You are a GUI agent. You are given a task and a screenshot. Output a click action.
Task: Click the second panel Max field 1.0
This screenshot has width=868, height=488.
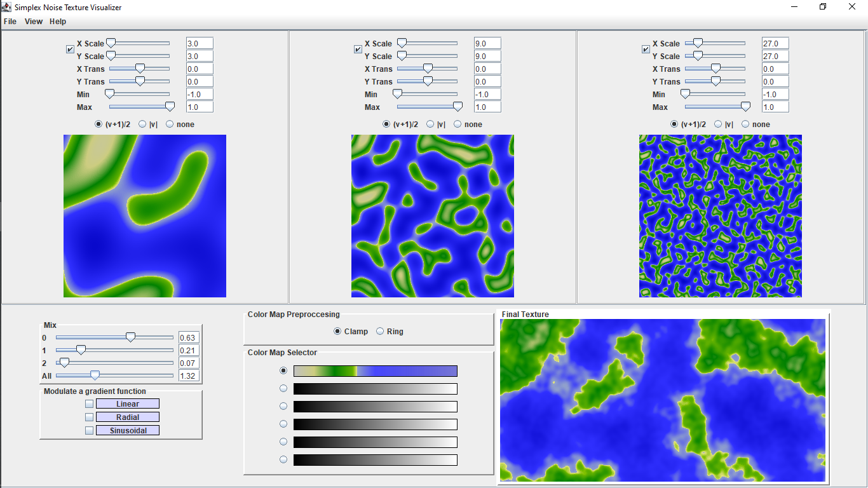(x=487, y=107)
